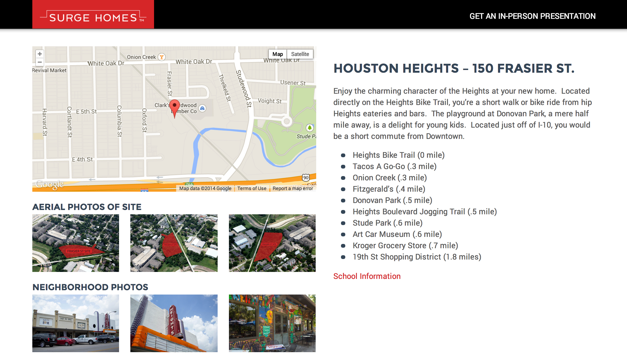This screenshot has width=627, height=364.
Task: Click the US 90 highway shield
Action: pyautogui.click(x=306, y=178)
